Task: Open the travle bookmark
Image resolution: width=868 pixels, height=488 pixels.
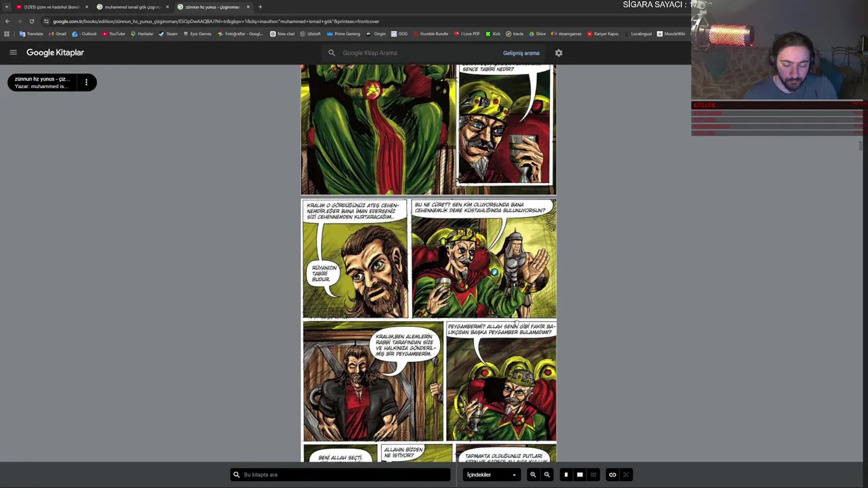Action: tap(514, 34)
